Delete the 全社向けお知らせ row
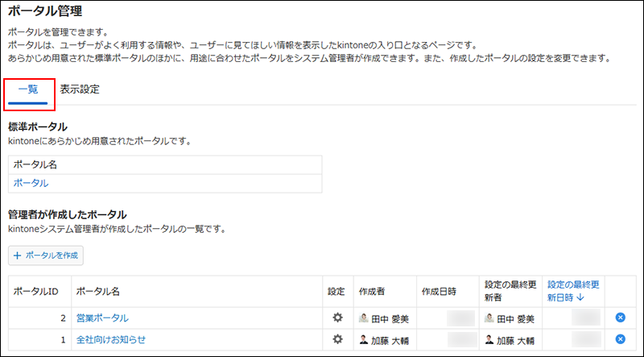This screenshot has height=357, width=644. [620, 338]
